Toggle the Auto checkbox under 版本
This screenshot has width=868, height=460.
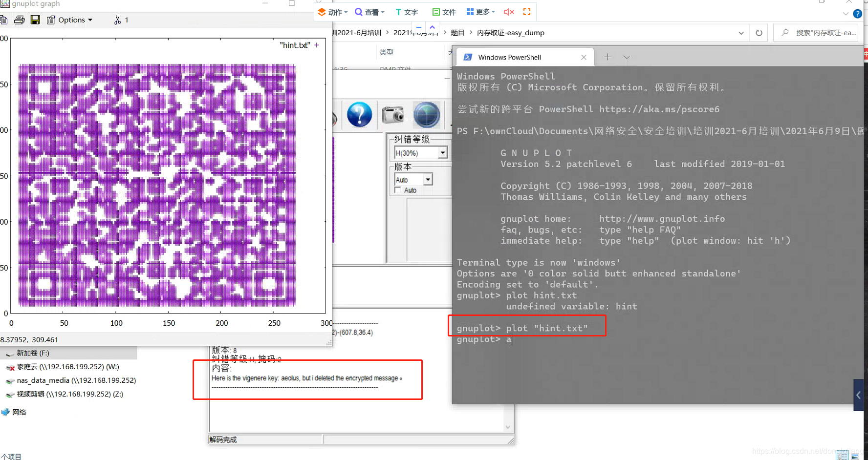click(x=398, y=190)
